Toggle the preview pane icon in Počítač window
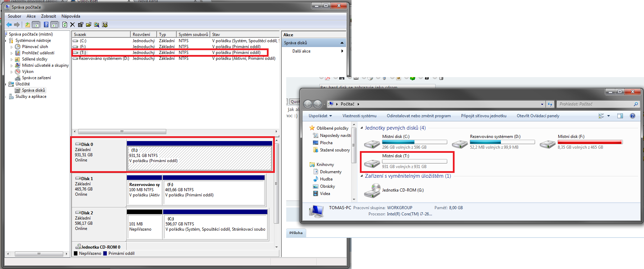The width and height of the screenshot is (644, 269). pyautogui.click(x=620, y=116)
